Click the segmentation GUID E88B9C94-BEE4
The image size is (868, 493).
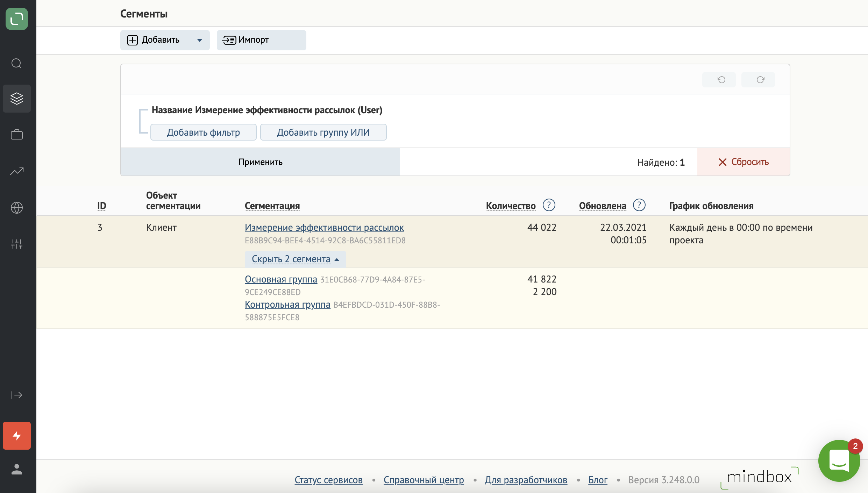point(325,241)
